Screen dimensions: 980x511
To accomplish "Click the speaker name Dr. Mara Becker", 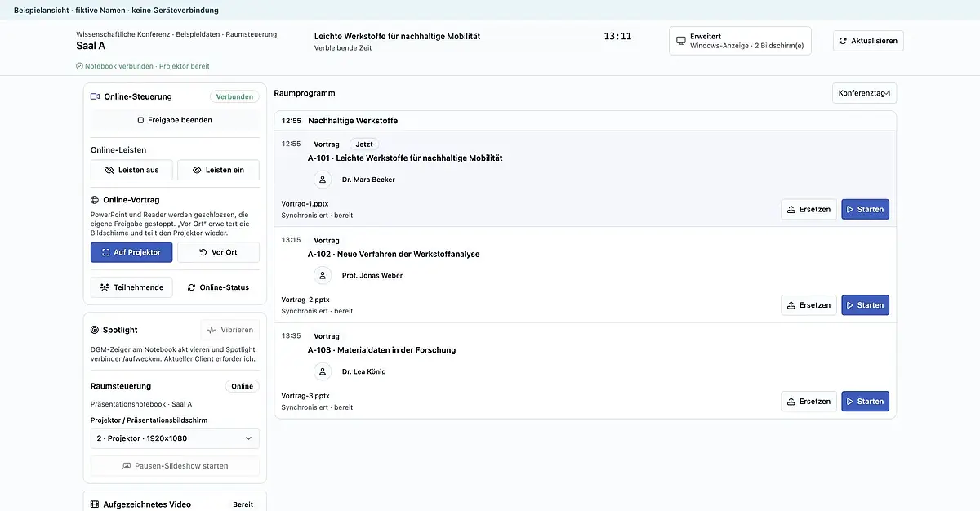I will tap(368, 180).
